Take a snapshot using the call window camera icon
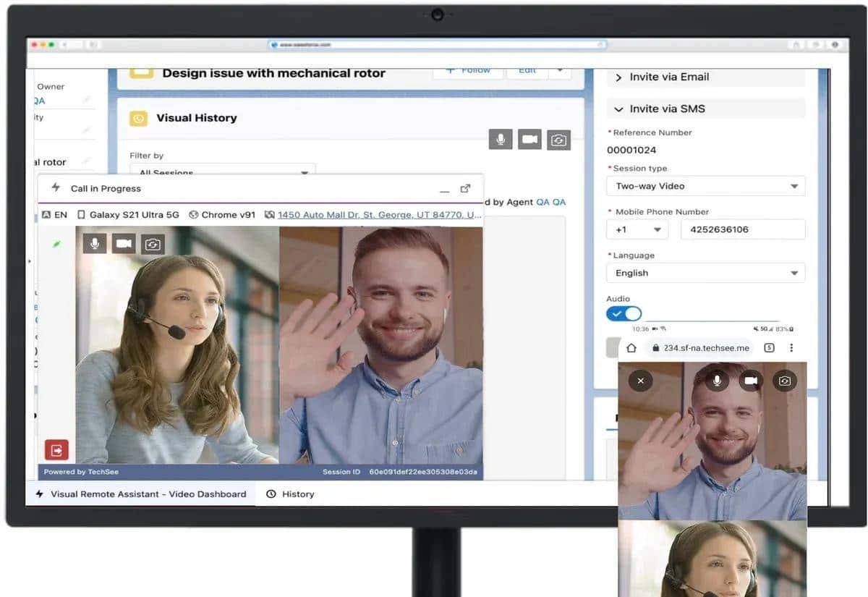This screenshot has height=597, width=868. 152,244
